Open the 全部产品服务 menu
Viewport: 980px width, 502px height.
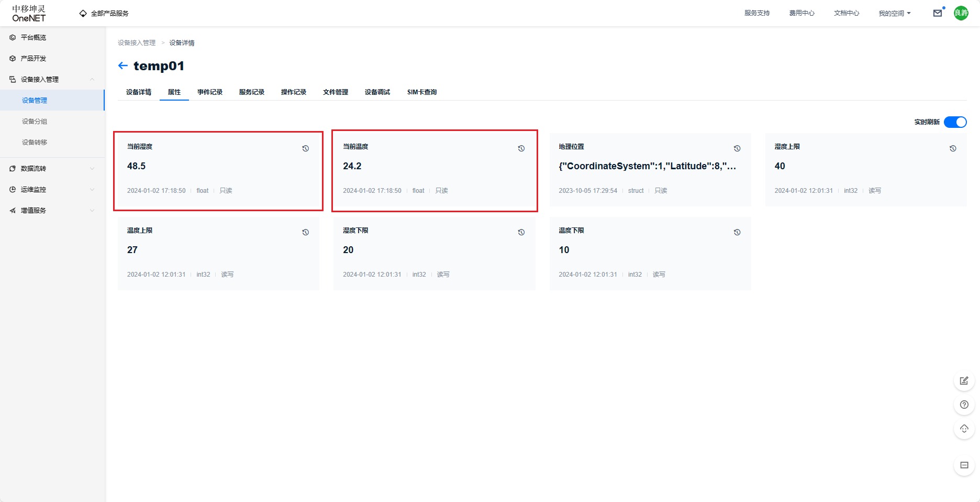point(104,14)
